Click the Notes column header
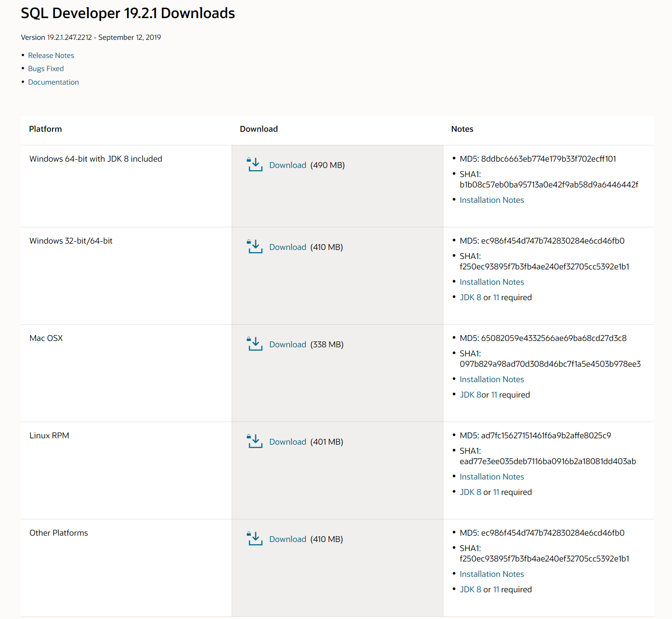Image resolution: width=672 pixels, height=619 pixels. [462, 129]
